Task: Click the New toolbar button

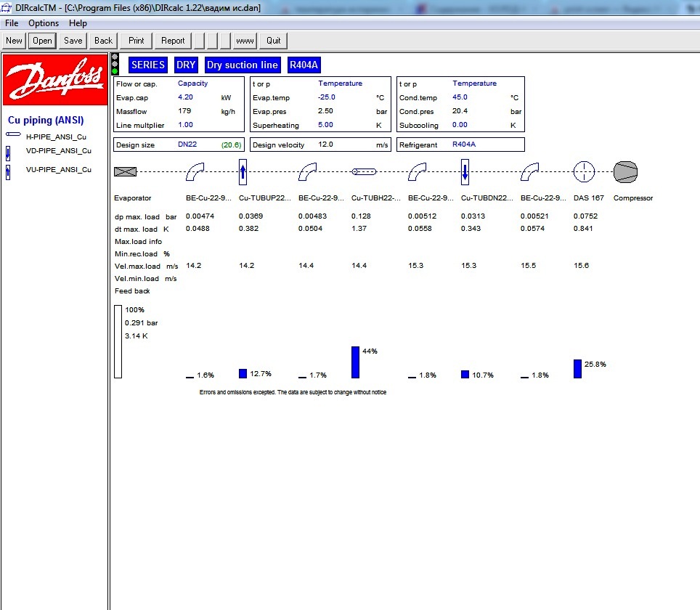Action: [x=14, y=41]
